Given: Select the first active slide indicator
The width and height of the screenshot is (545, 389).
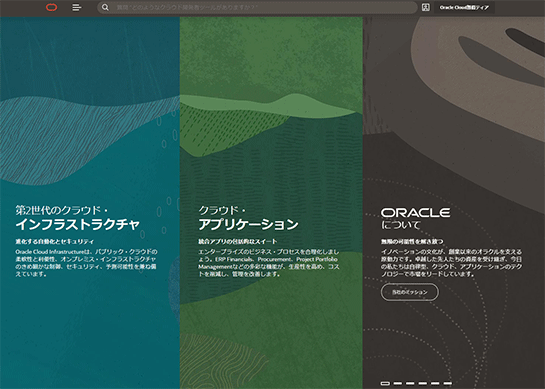Looking at the screenshot, I should pyautogui.click(x=385, y=383).
